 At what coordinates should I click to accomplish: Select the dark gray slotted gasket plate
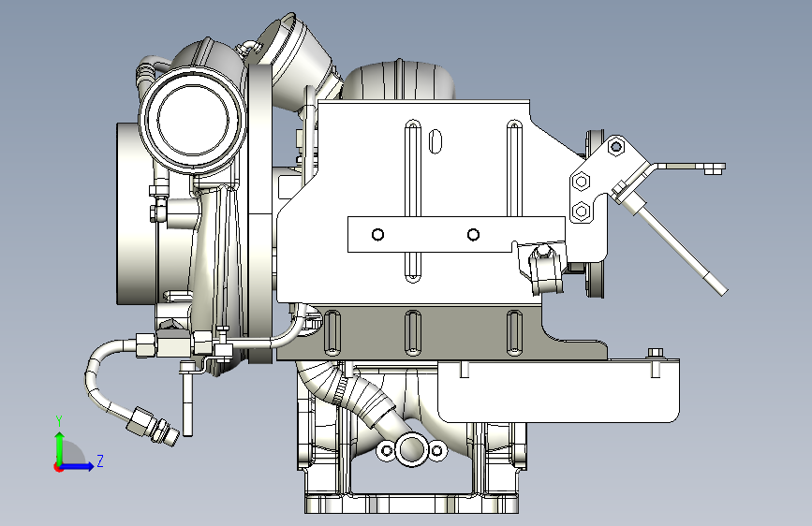[440, 332]
